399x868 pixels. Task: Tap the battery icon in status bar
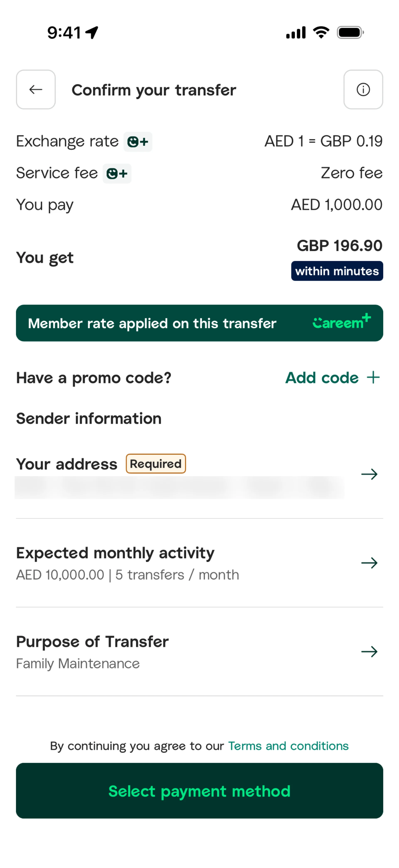pyautogui.click(x=350, y=33)
